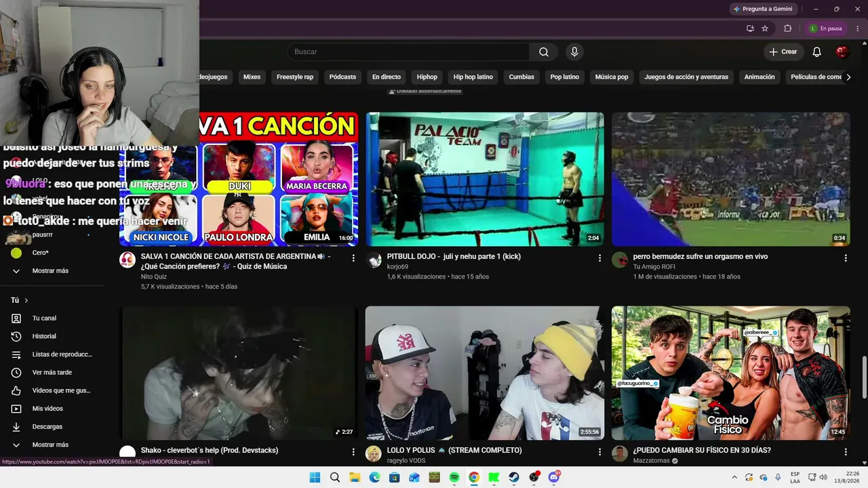868x488 pixels.
Task: Open options for Shako cleverbot's help video
Action: [353, 451]
